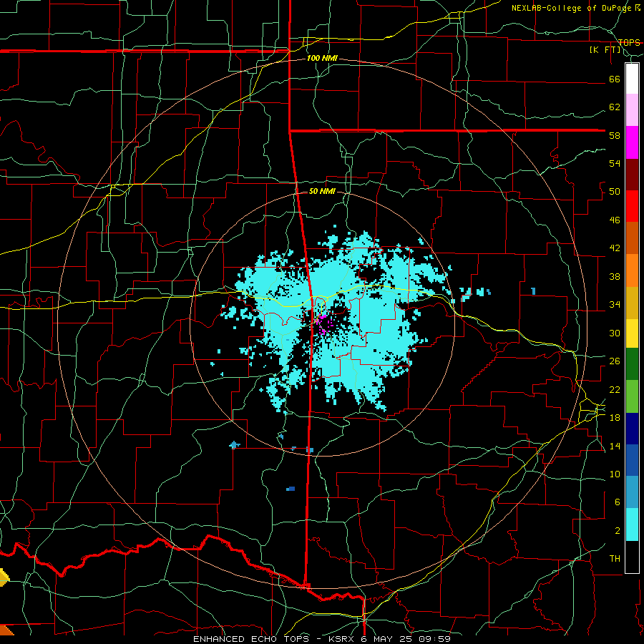Image resolution: width=644 pixels, height=644 pixels.
Task: Click legend value label '66'
Action: pyautogui.click(x=615, y=79)
